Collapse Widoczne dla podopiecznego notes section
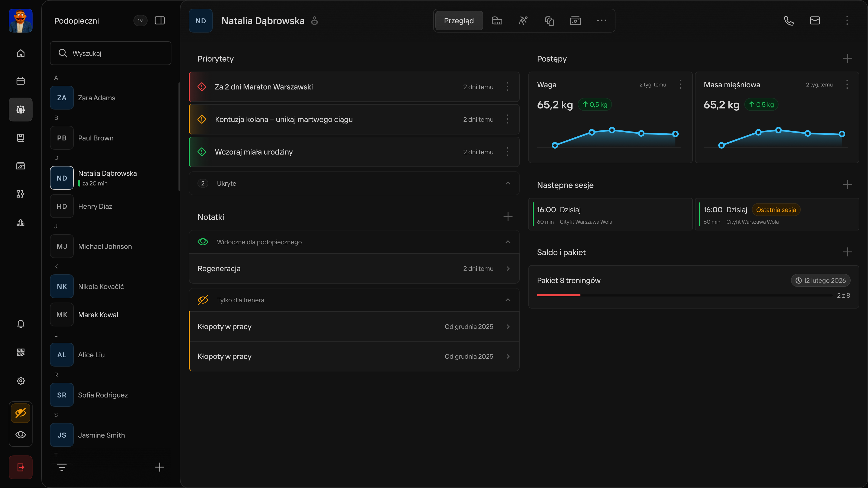The image size is (868, 488). 508,242
